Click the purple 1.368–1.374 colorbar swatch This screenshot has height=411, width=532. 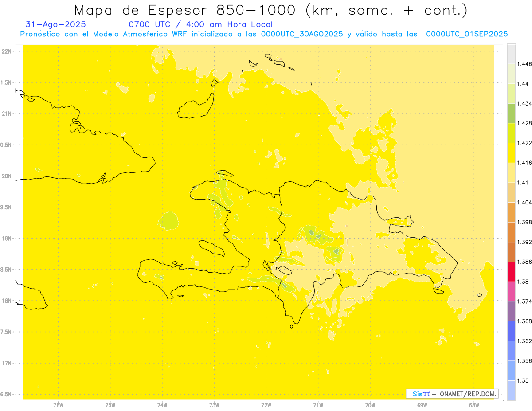coord(511,311)
